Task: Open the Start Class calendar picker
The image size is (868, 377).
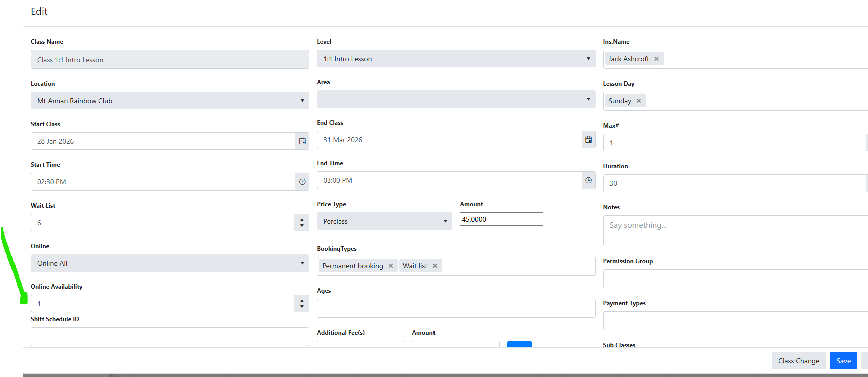Action: (x=302, y=141)
